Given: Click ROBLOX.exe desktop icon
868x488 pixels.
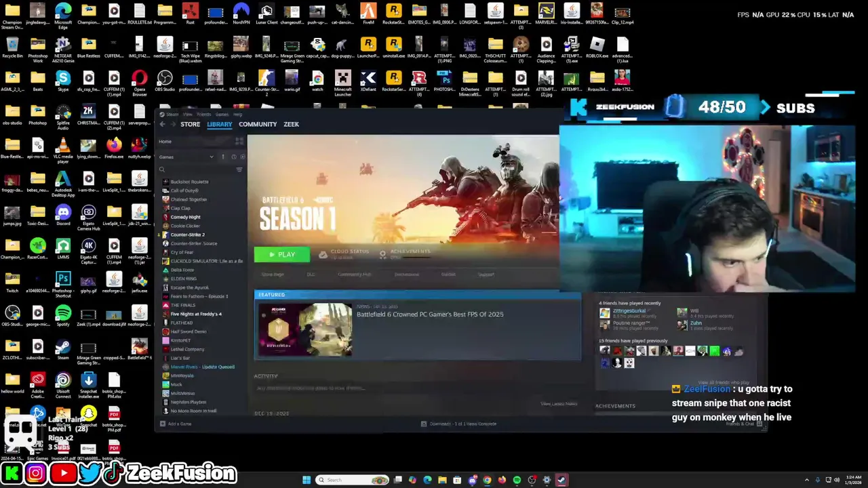Looking at the screenshot, I should click(597, 48).
